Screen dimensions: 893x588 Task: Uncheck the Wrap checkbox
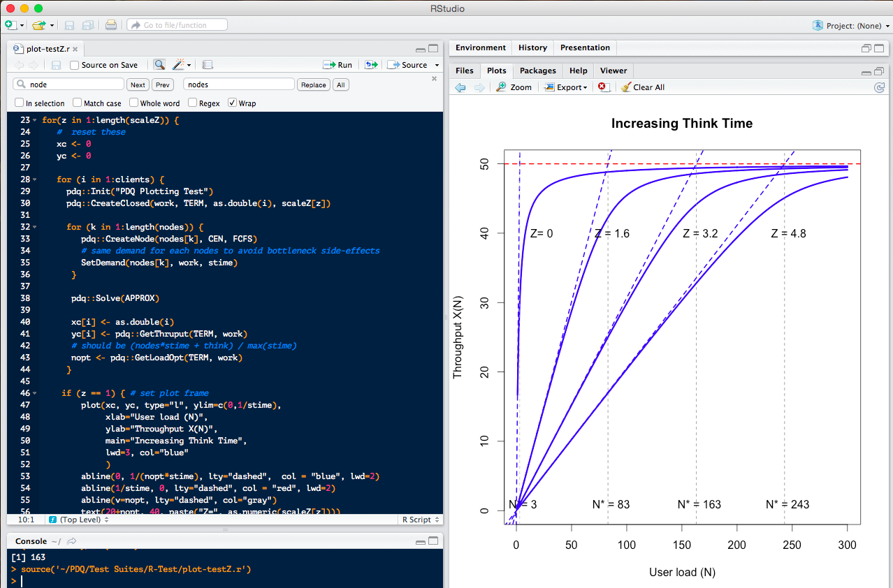[x=233, y=103]
